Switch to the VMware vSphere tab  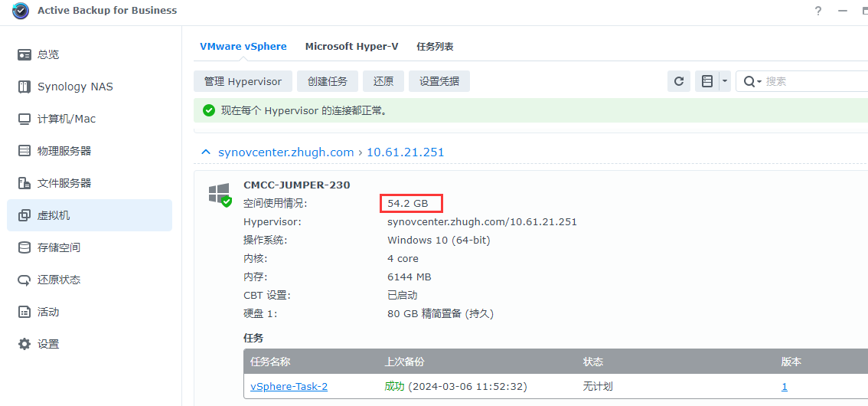point(243,47)
